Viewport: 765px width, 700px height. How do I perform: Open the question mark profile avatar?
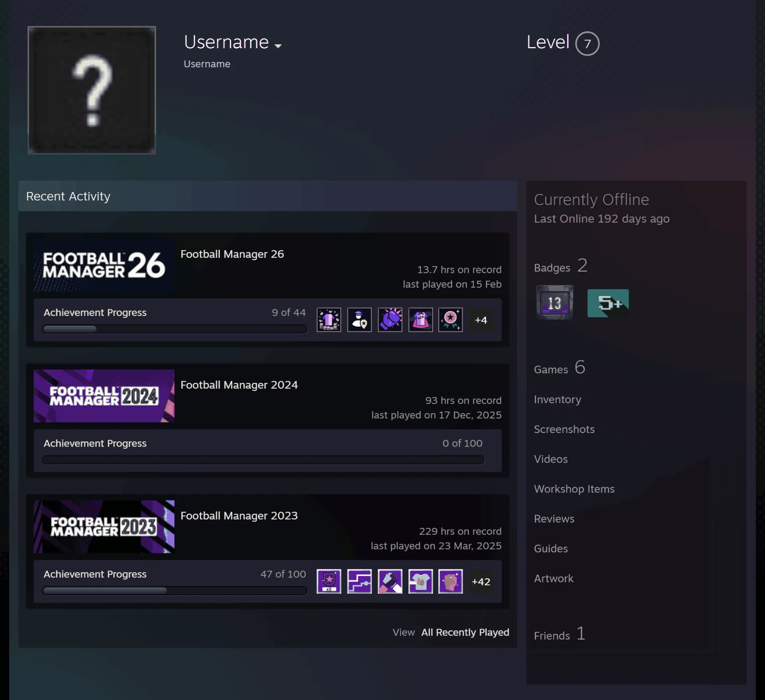[92, 90]
